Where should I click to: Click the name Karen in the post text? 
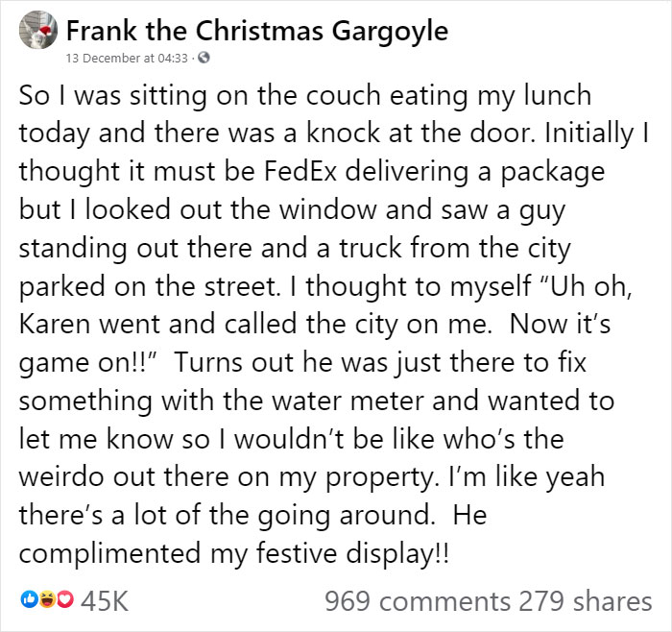click(x=55, y=324)
